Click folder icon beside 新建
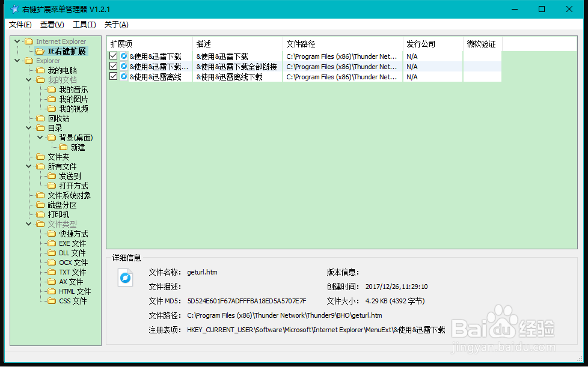The height and width of the screenshot is (367, 588). pyautogui.click(x=63, y=147)
